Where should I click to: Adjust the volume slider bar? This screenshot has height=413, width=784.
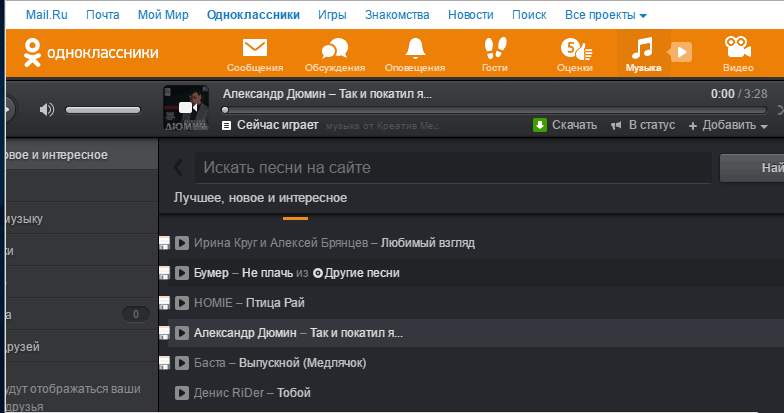click(x=103, y=110)
